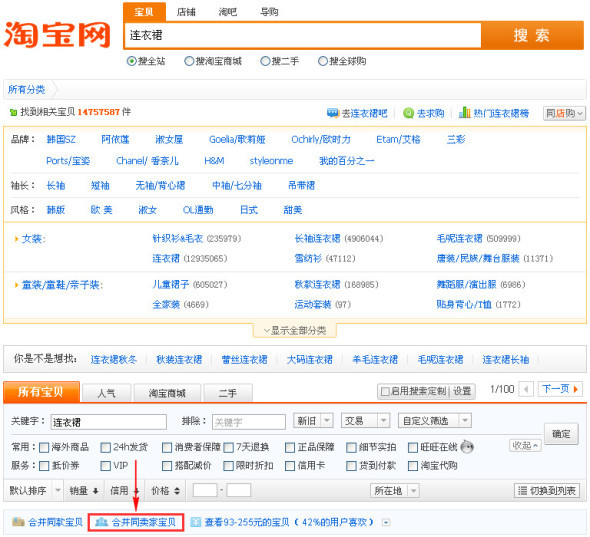Check the 货到付款 checkbox
The height and width of the screenshot is (537, 590).
tap(351, 466)
